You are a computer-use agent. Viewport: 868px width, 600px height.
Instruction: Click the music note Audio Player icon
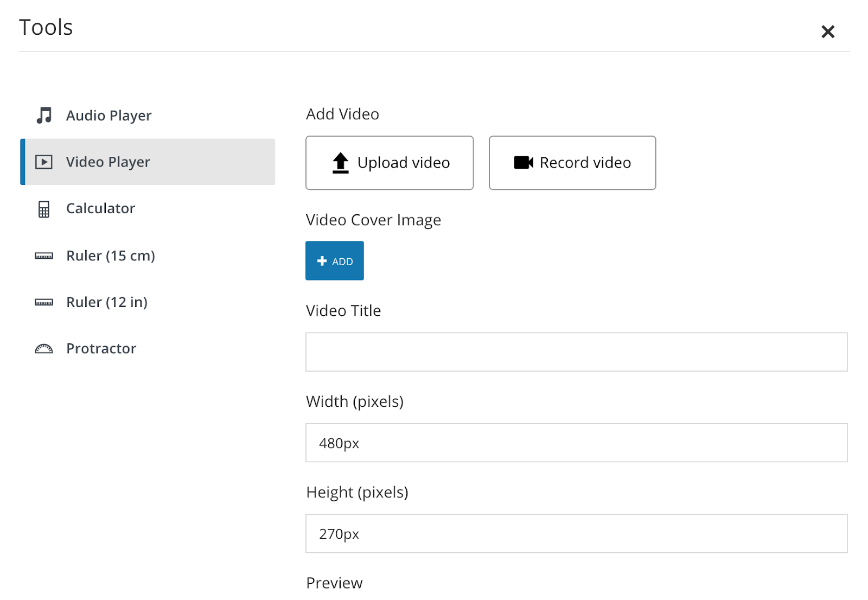point(44,116)
